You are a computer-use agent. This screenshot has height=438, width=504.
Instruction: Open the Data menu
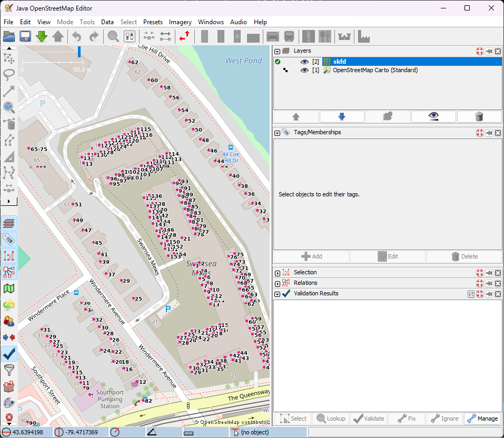(x=107, y=22)
